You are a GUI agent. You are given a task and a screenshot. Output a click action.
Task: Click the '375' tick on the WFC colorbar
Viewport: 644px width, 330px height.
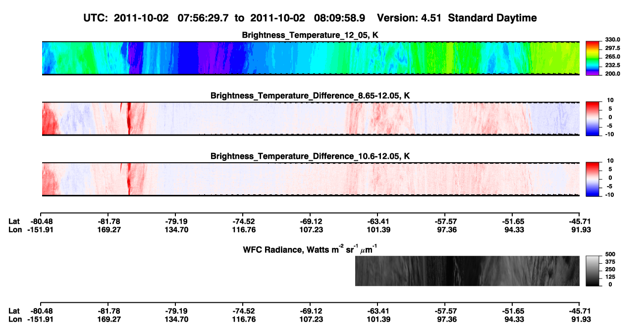[611, 262]
